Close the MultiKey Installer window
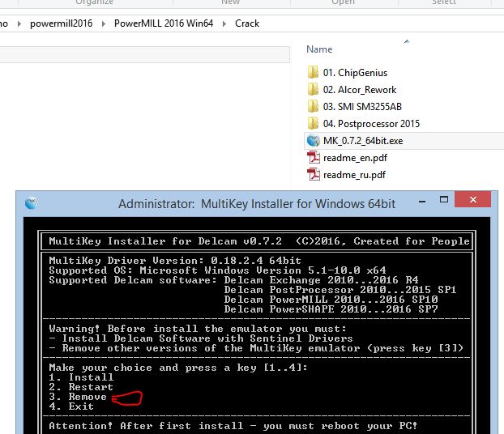This screenshot has height=434, width=504. coord(473,199)
